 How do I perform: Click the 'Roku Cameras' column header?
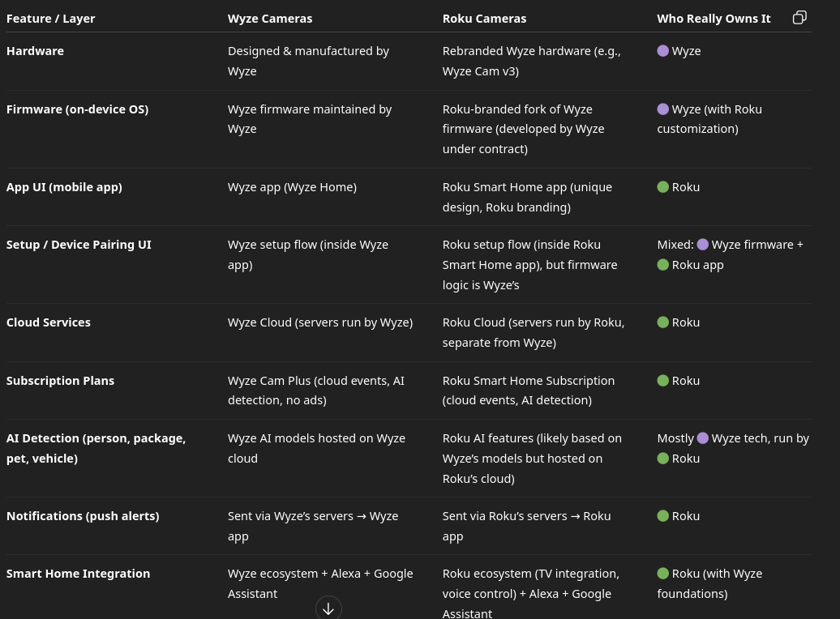(484, 19)
